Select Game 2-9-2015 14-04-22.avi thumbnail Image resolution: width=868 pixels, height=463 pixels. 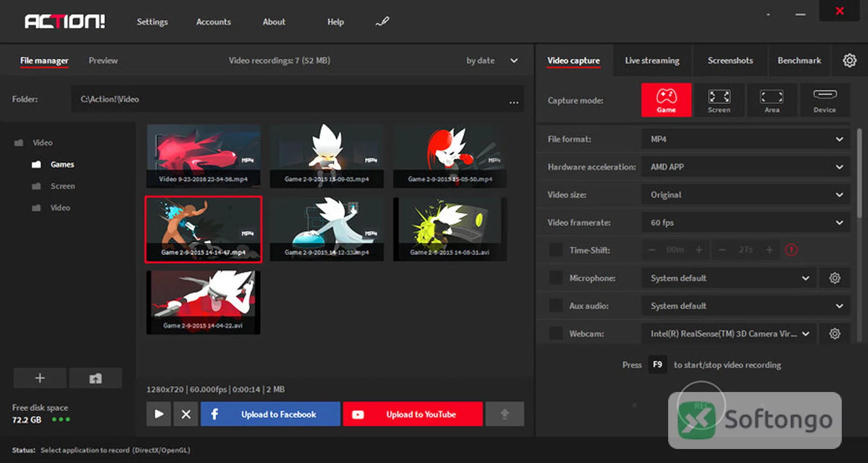point(203,302)
